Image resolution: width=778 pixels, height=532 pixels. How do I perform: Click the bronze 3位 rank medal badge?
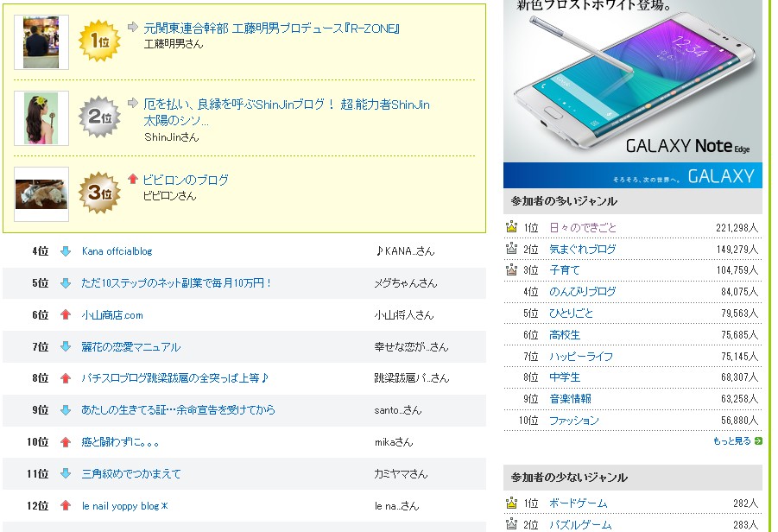(x=99, y=193)
